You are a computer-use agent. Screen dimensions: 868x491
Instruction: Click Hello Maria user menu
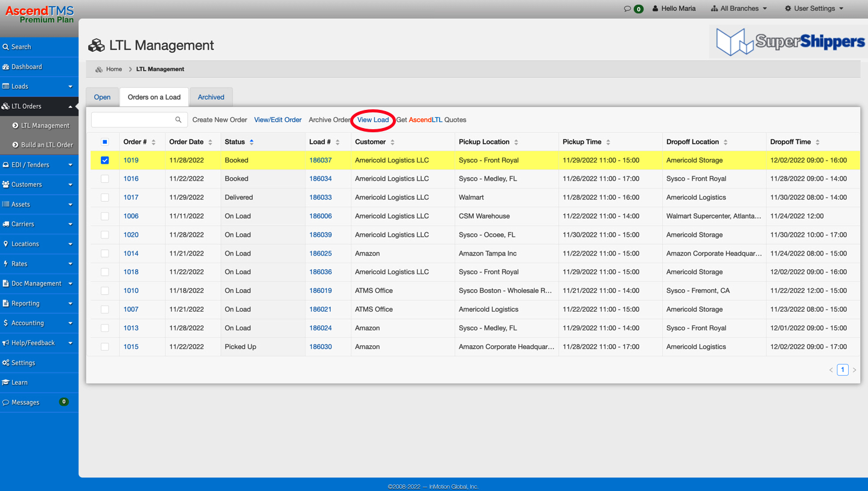tap(674, 8)
